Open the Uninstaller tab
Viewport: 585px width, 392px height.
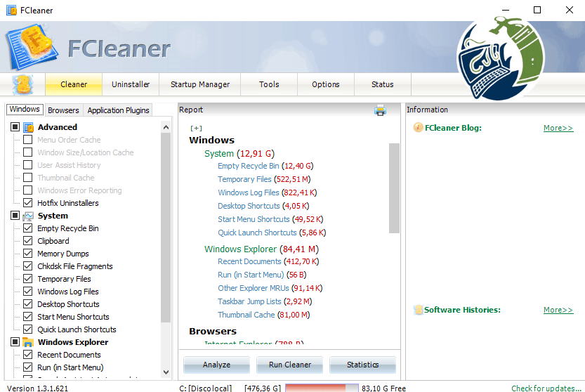[x=131, y=84]
